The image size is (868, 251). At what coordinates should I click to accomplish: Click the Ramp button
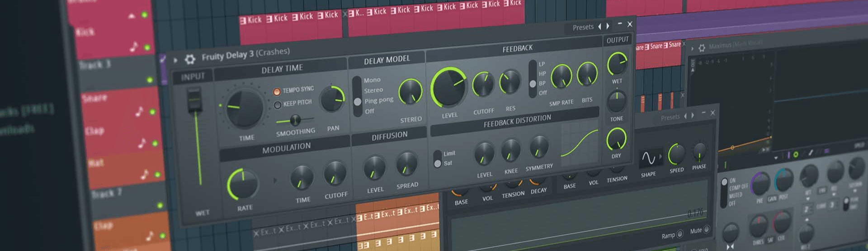(x=679, y=234)
